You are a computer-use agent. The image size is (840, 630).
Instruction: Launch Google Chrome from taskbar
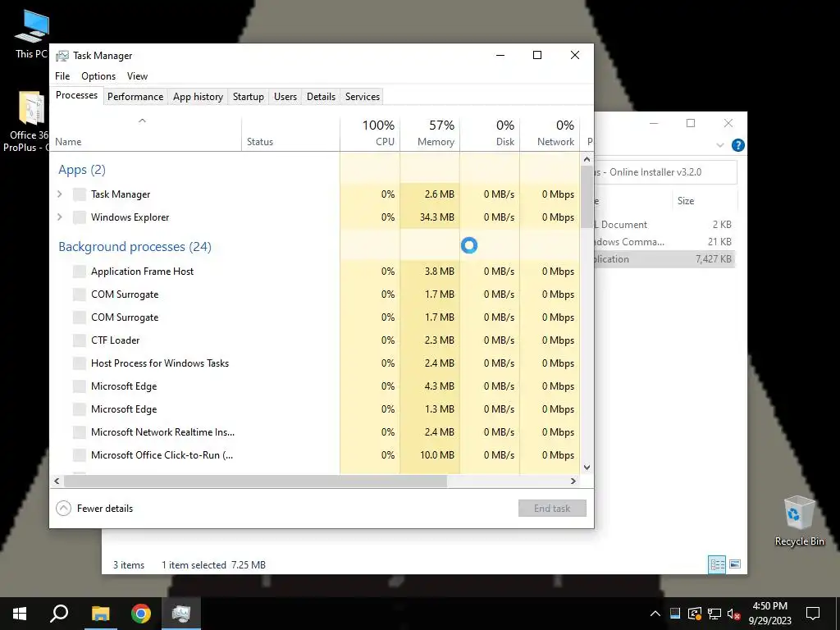(x=140, y=614)
